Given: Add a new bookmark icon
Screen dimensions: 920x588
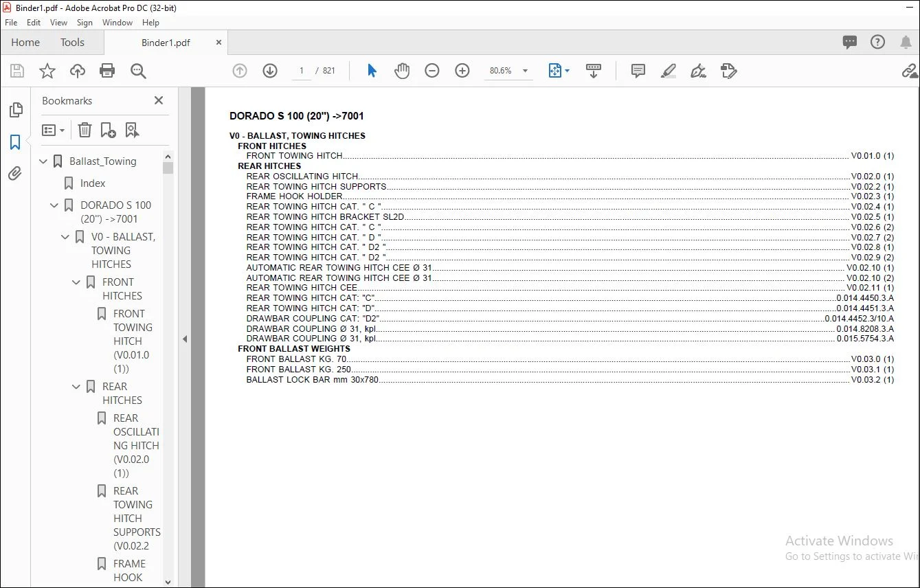Looking at the screenshot, I should [x=108, y=130].
